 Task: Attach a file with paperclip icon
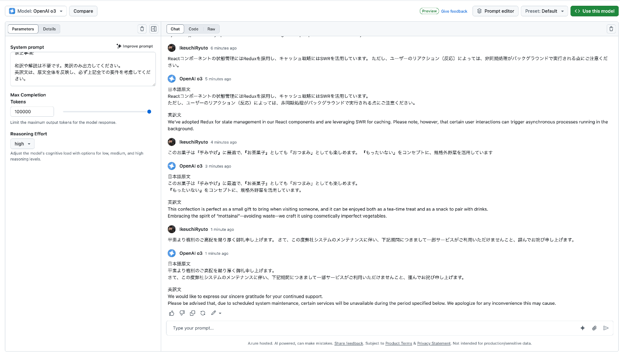pyautogui.click(x=594, y=328)
